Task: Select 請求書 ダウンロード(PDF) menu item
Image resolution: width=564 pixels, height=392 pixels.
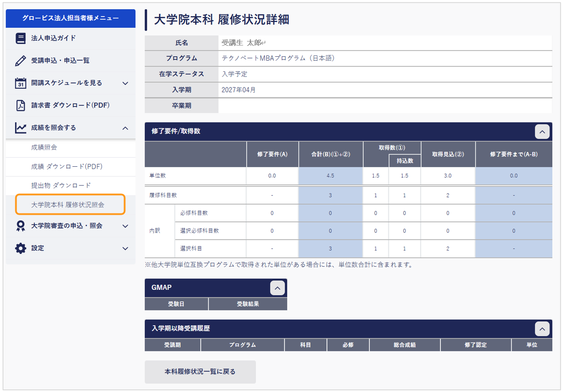Action: tap(70, 105)
